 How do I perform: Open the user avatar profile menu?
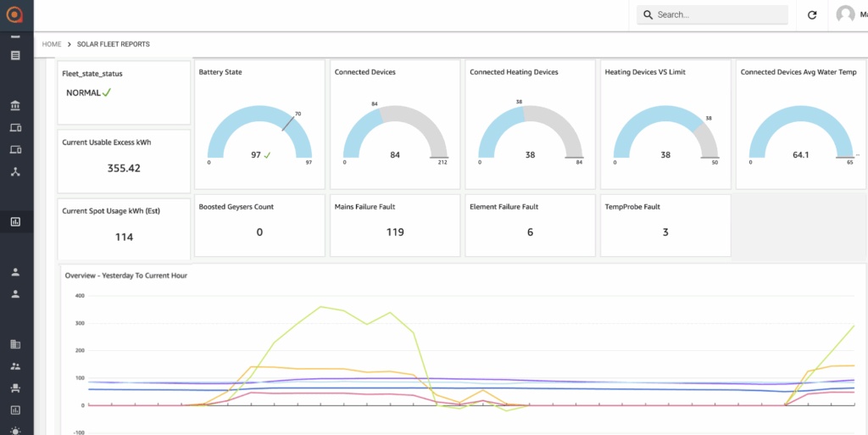tap(845, 15)
